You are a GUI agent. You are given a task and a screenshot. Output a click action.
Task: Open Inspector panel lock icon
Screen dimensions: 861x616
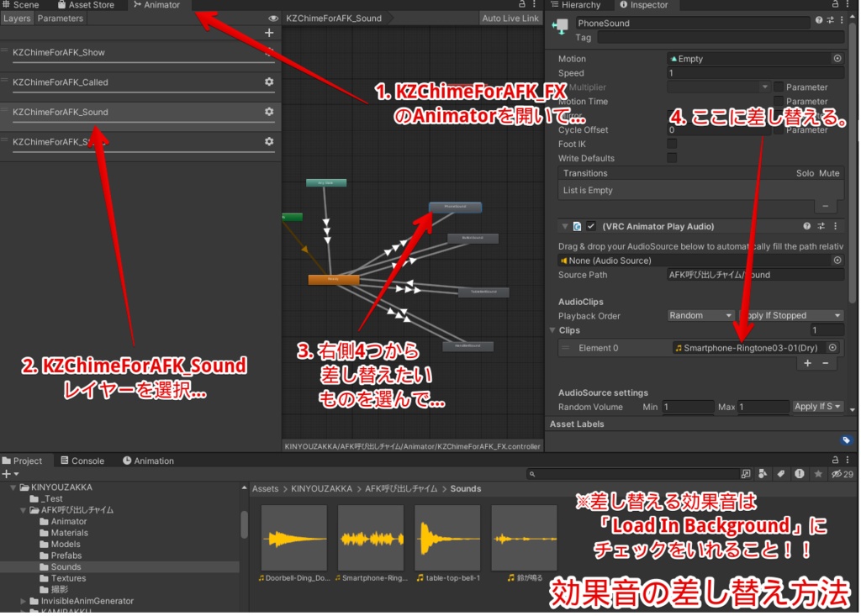pyautogui.click(x=835, y=4)
